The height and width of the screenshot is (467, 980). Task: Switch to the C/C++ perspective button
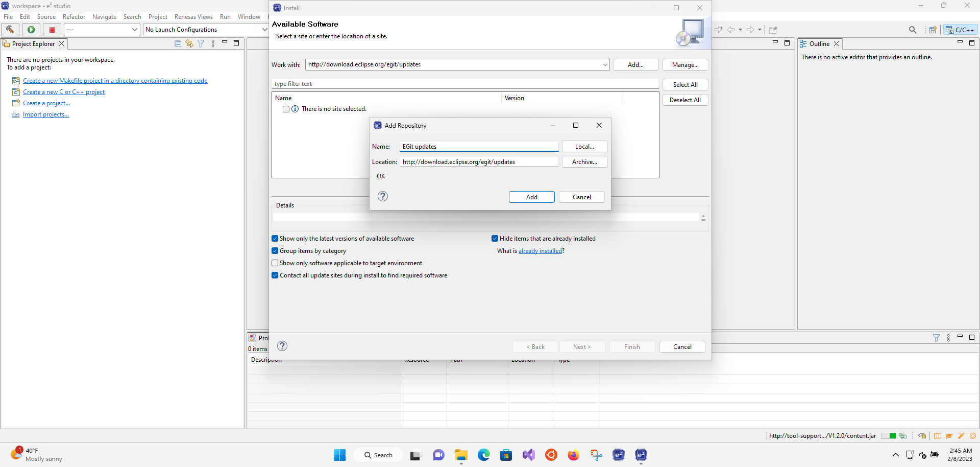(960, 30)
